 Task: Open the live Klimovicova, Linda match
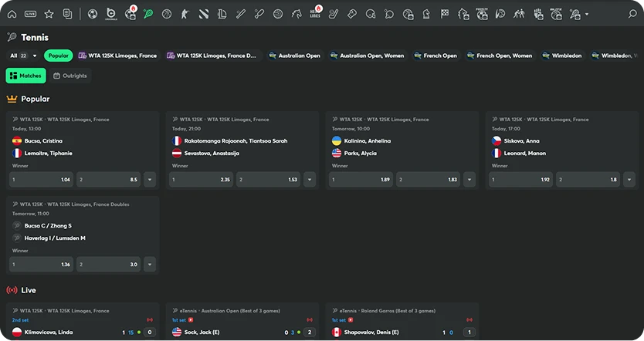coord(49,332)
